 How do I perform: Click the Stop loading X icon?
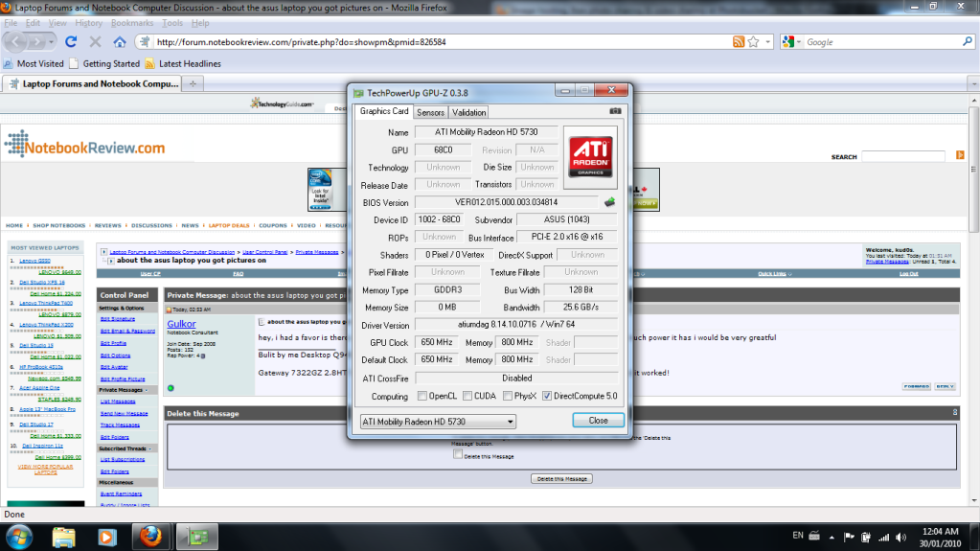tap(95, 42)
